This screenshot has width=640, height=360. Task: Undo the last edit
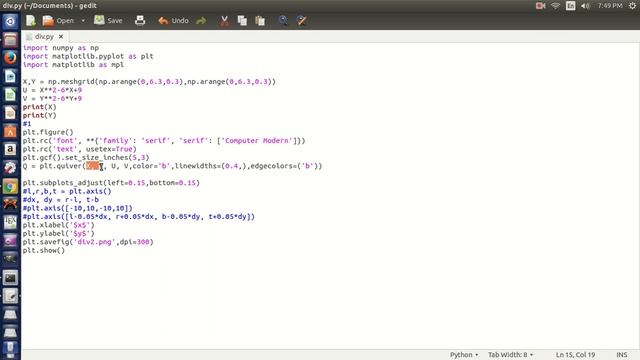coord(173,20)
